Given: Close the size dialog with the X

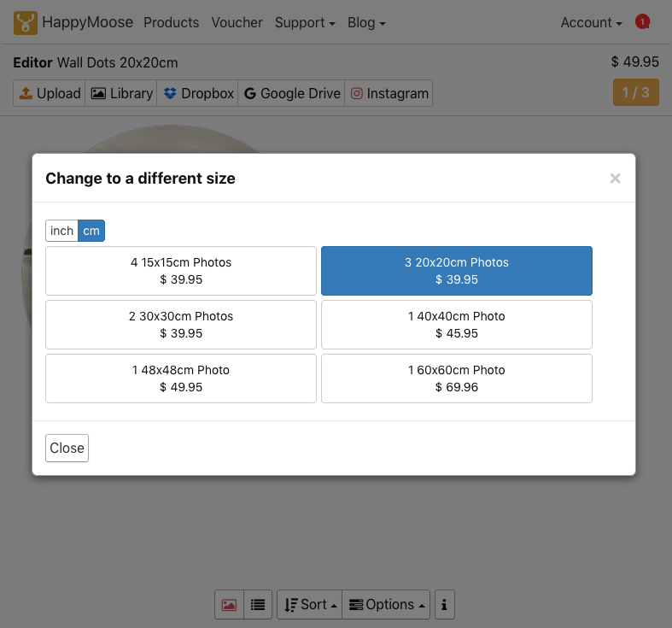Looking at the screenshot, I should click(615, 179).
